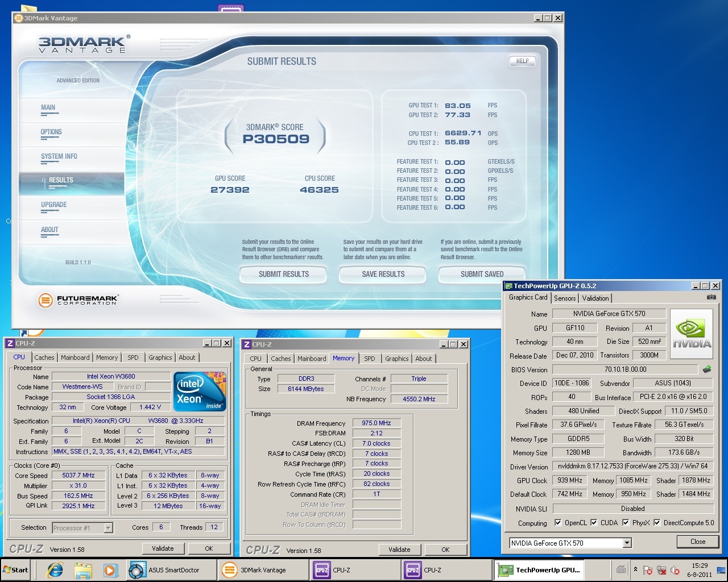This screenshot has height=582, width=728.
Task: Switch to Validation tab in GPU-Z
Action: (x=595, y=298)
